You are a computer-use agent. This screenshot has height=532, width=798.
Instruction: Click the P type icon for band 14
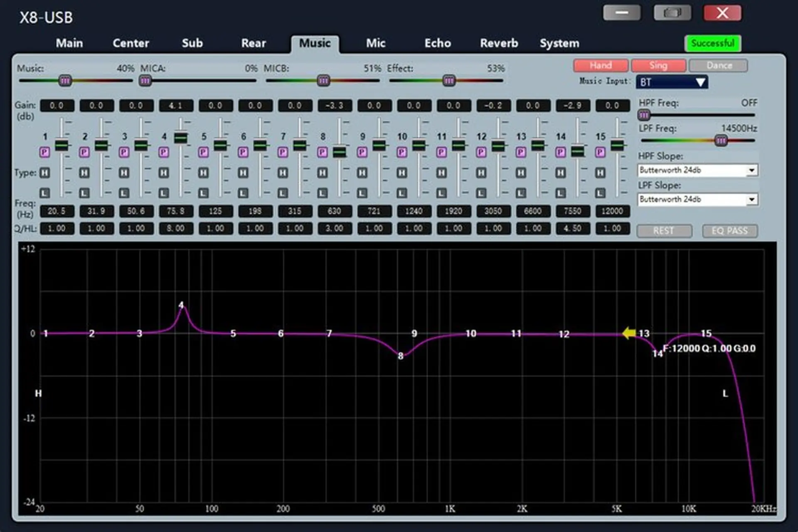560,153
